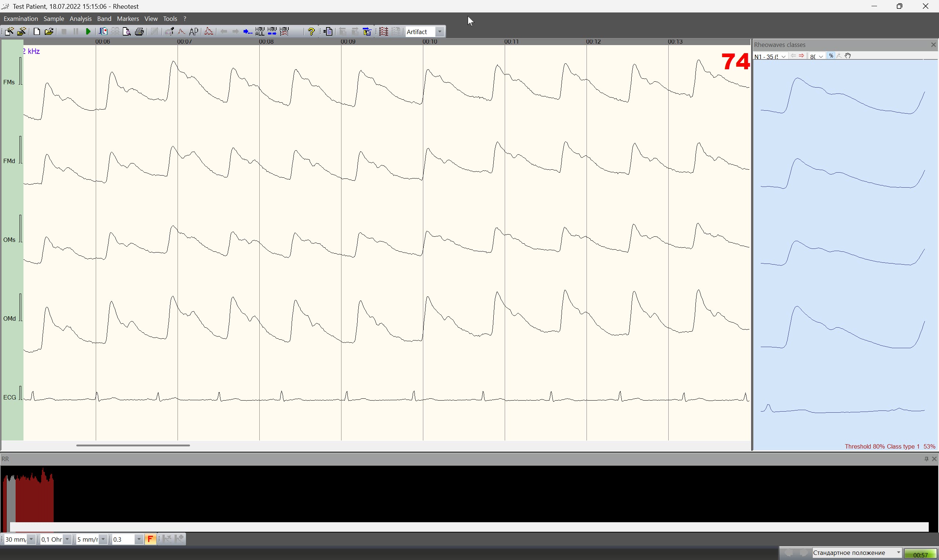Click the open folder icon
Image resolution: width=939 pixels, height=560 pixels.
click(x=49, y=32)
